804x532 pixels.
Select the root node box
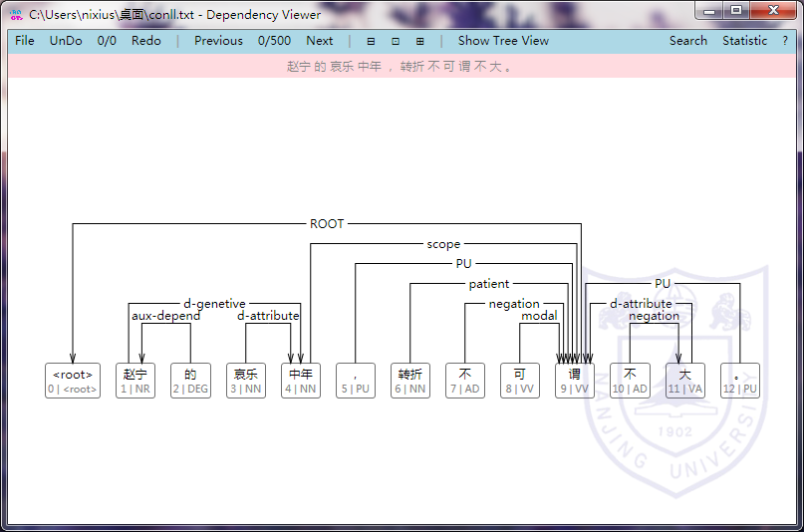[73, 381]
